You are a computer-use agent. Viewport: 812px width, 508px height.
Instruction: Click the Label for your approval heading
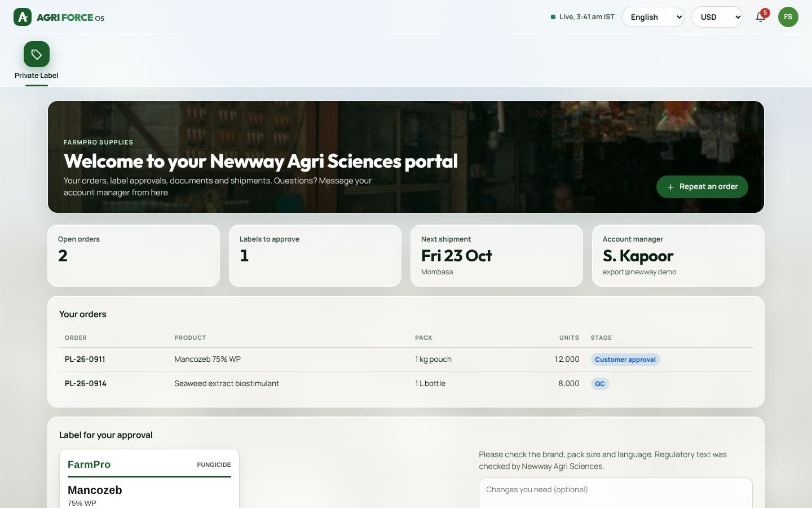click(106, 435)
